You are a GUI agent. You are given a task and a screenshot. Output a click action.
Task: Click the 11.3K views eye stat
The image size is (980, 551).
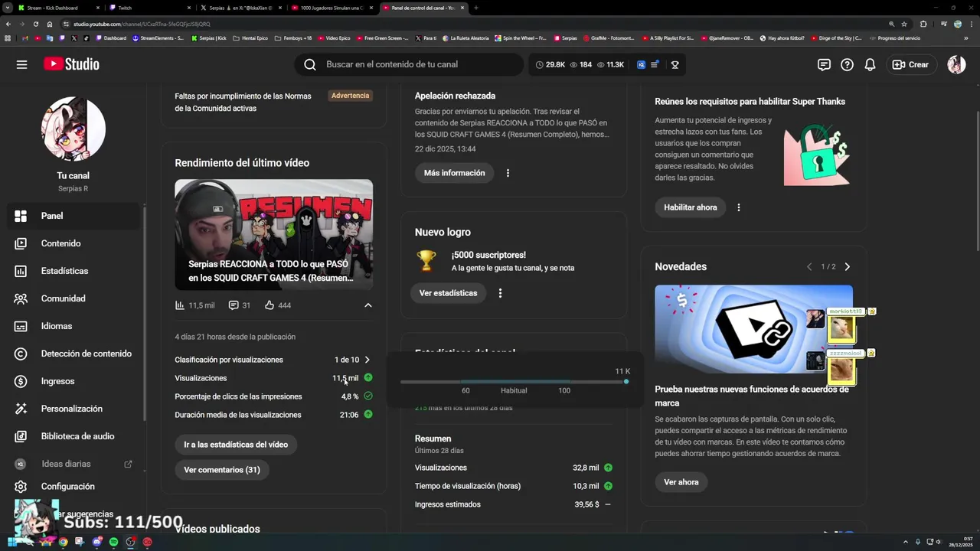point(610,65)
